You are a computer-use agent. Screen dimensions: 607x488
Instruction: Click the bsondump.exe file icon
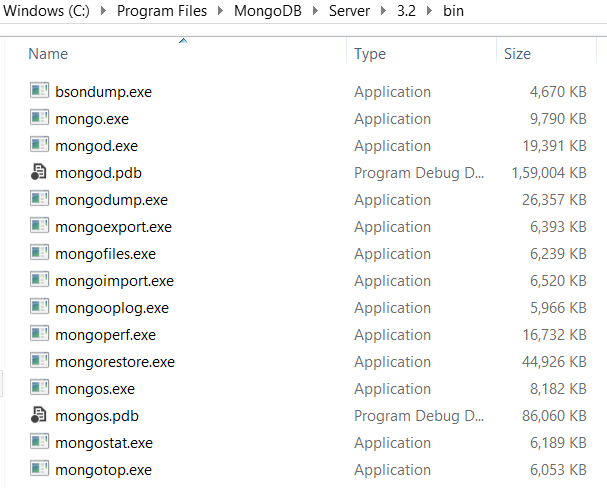39,91
